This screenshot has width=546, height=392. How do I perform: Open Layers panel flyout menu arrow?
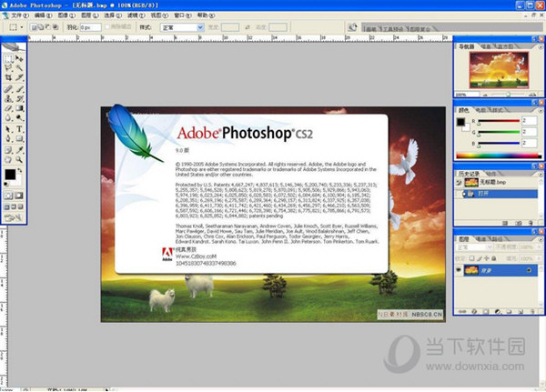pyautogui.click(x=540, y=239)
